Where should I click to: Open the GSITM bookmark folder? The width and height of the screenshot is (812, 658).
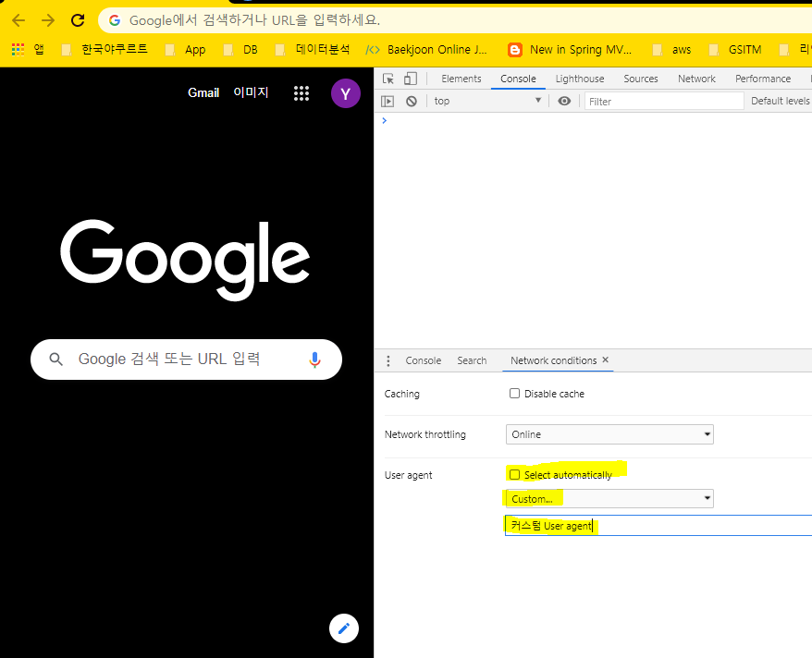(x=735, y=49)
